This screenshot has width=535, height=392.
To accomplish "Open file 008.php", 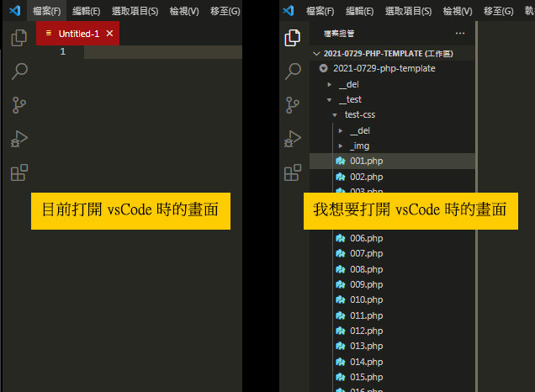I will pos(392,269).
